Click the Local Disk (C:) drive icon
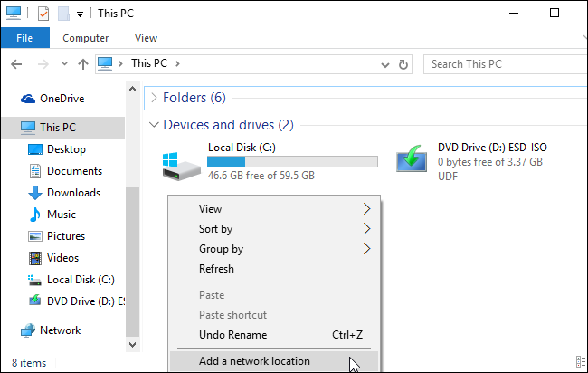588x373 pixels. [177, 161]
